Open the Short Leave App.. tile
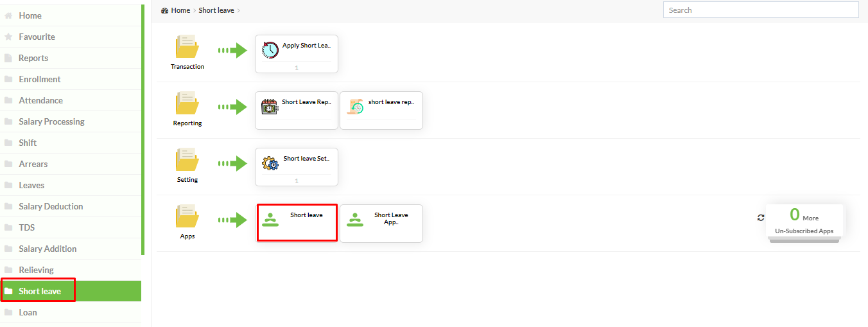This screenshot has height=327, width=868. pos(381,224)
